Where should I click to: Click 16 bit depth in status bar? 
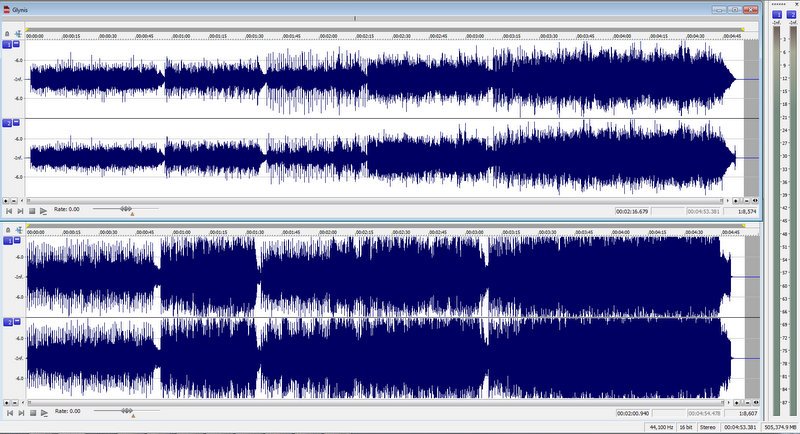point(686,427)
